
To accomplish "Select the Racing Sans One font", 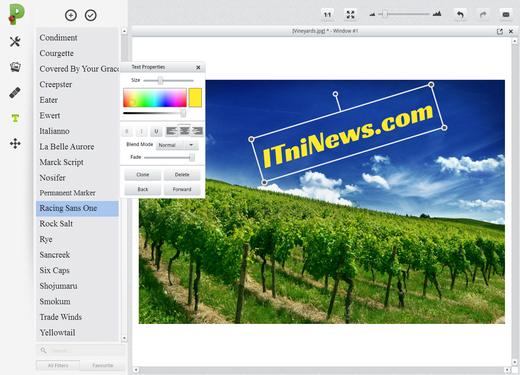I will coord(77,208).
